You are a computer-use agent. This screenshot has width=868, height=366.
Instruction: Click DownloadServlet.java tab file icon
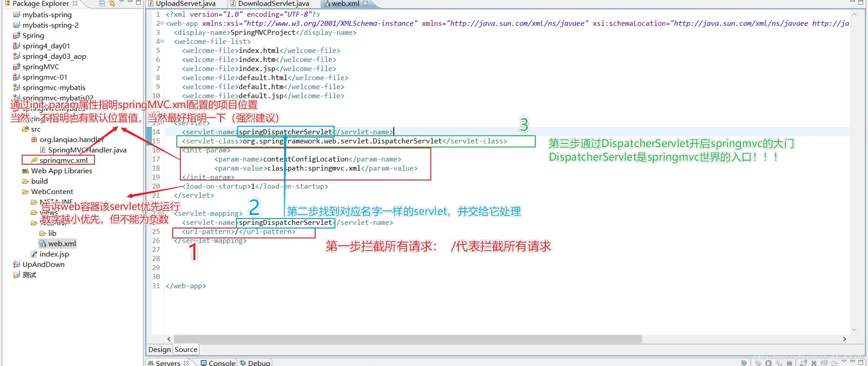coord(233,4)
